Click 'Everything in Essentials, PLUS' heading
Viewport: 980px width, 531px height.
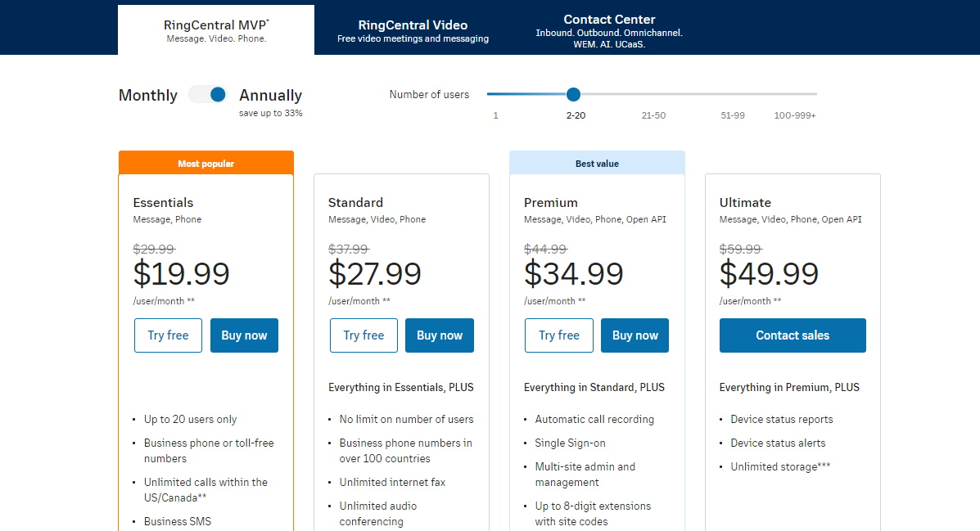(400, 387)
